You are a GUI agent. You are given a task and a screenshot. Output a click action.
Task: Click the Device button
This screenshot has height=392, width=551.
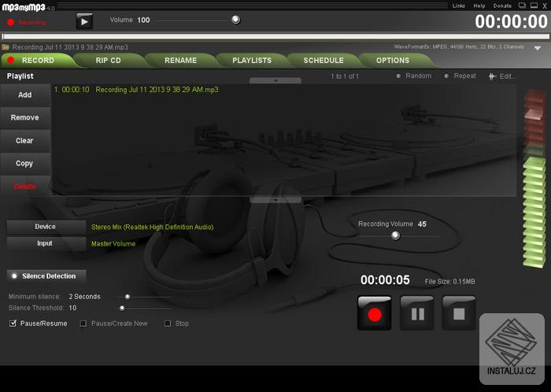click(46, 227)
